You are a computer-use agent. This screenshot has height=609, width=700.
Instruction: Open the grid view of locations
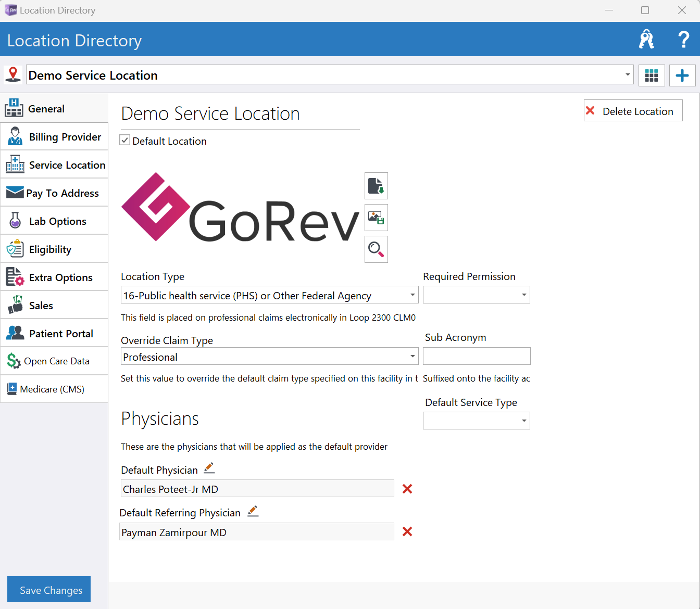tap(652, 75)
